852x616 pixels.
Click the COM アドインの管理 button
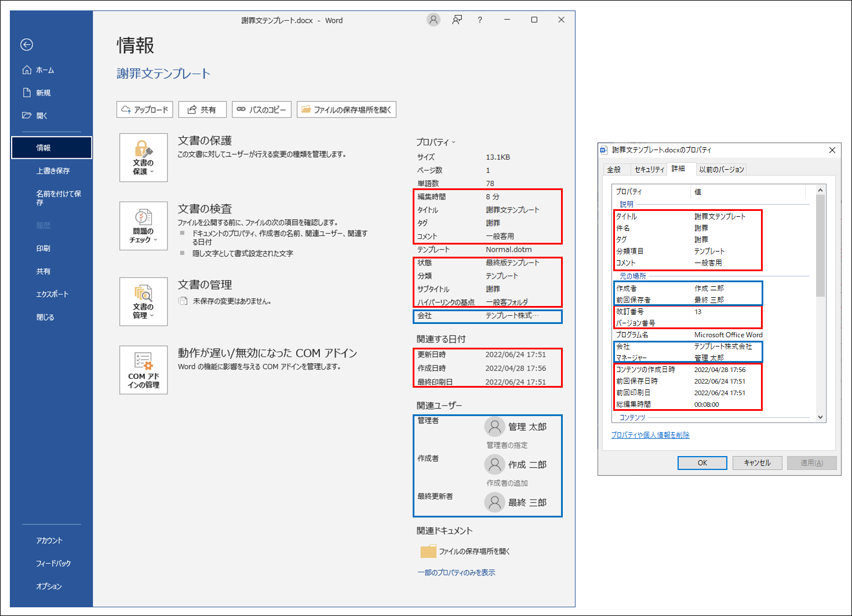(x=144, y=370)
